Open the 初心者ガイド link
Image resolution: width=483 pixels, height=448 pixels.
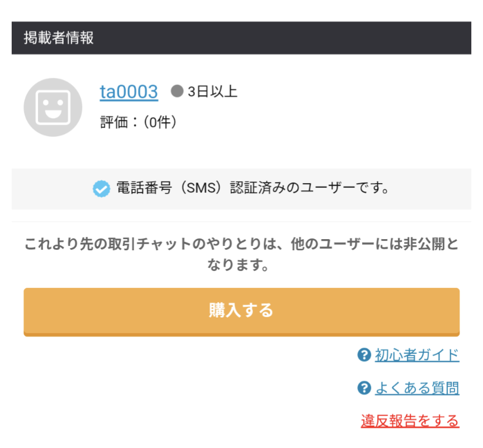pyautogui.click(x=417, y=354)
